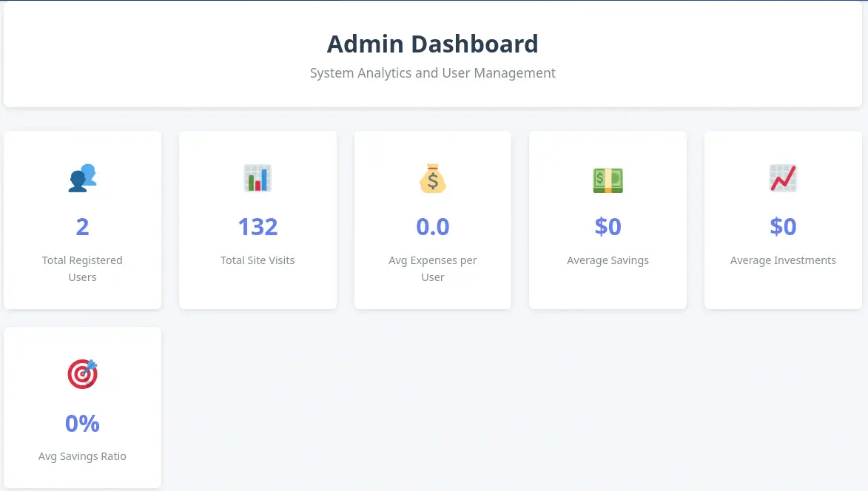The width and height of the screenshot is (868, 491).
Task: Select the 132 site visits number
Action: coord(258,226)
